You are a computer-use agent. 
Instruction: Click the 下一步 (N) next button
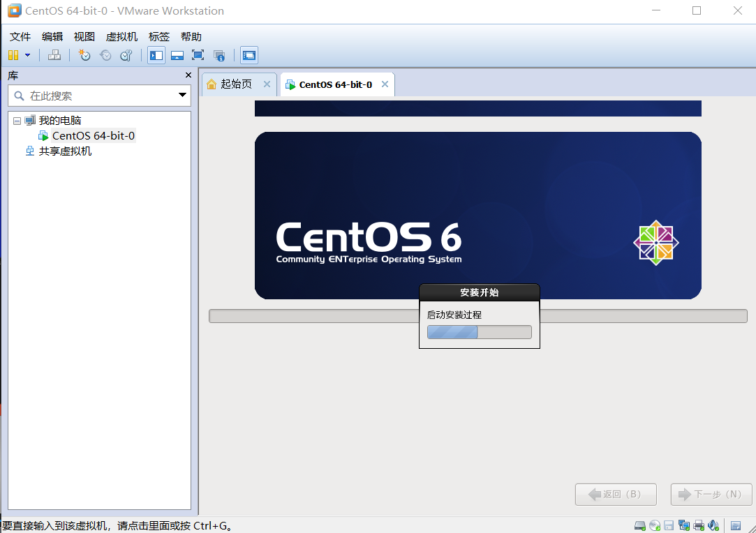(x=711, y=495)
